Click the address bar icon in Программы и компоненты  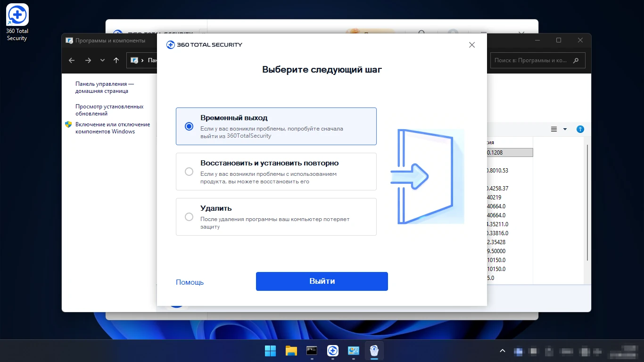(134, 60)
